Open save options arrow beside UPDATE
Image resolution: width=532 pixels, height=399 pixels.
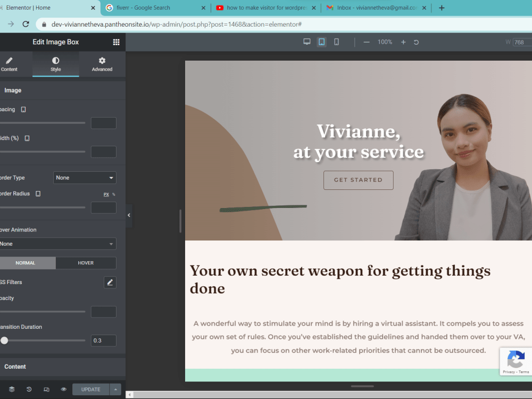115,389
